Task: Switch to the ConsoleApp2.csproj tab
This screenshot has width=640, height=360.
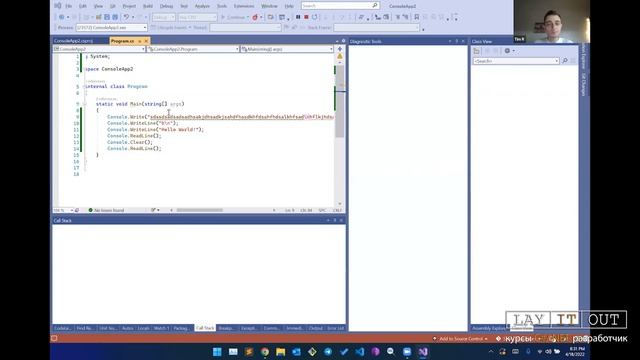Action: [73, 41]
